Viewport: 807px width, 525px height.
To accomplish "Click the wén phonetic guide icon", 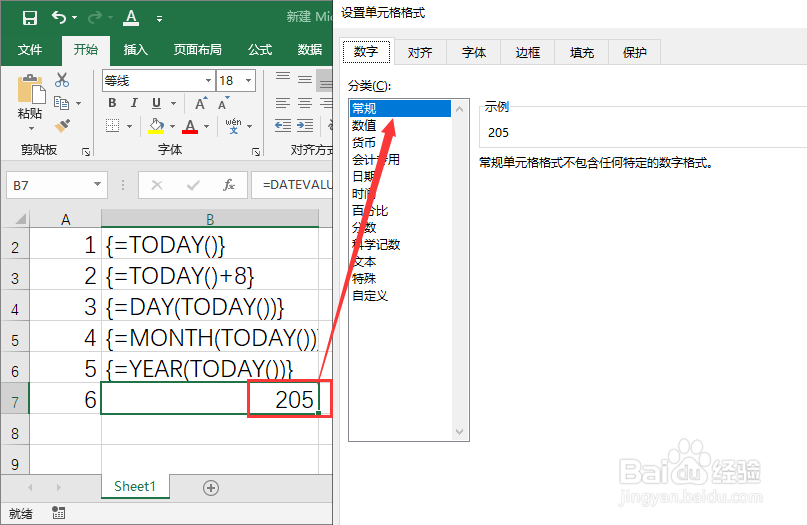I will tap(233, 126).
